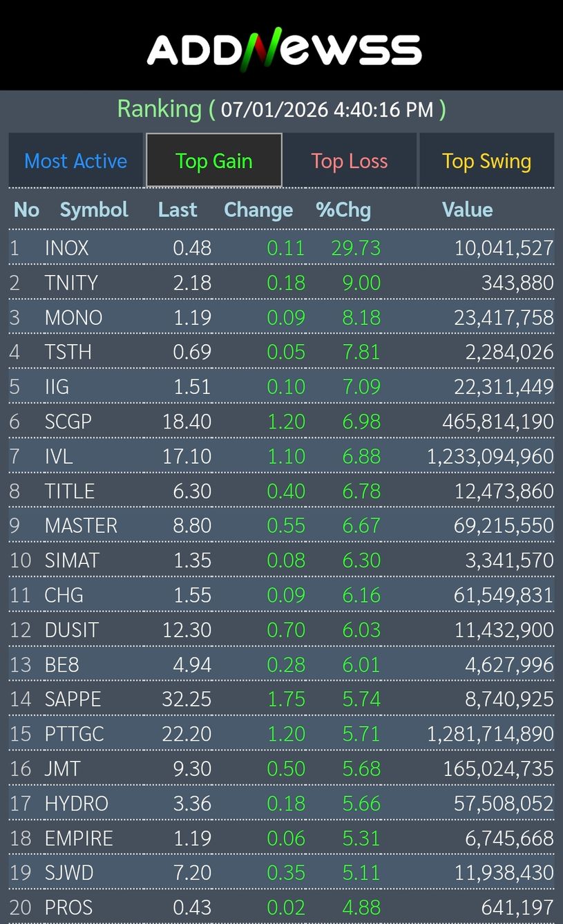Select the DUSIT stock
The width and height of the screenshot is (563, 924).
72,630
